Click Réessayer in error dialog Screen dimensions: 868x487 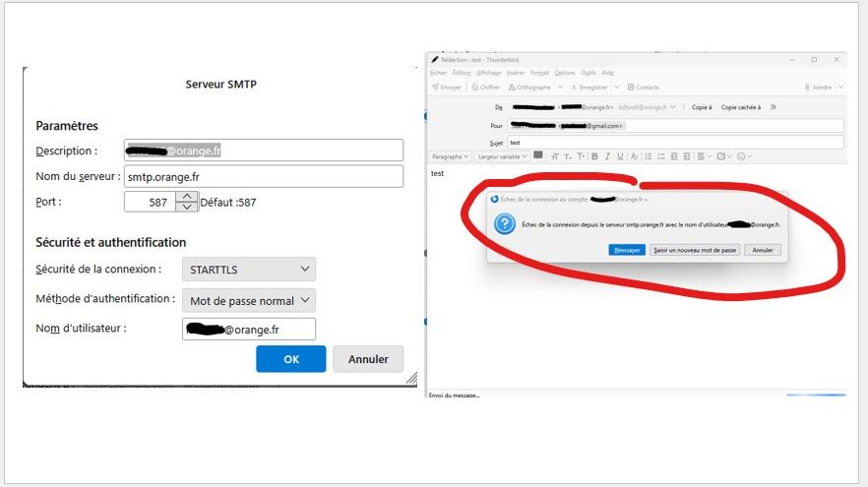click(x=627, y=250)
